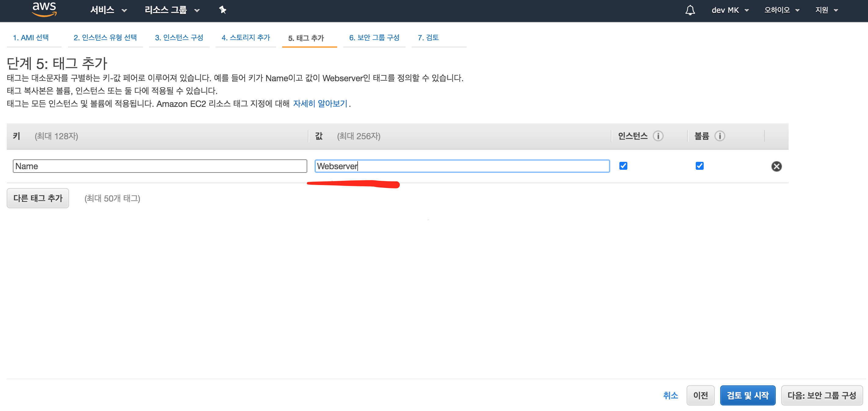This screenshot has height=411, width=868.
Task: Switch to 6. 보안 그룹 구성 tab
Action: pyautogui.click(x=374, y=38)
